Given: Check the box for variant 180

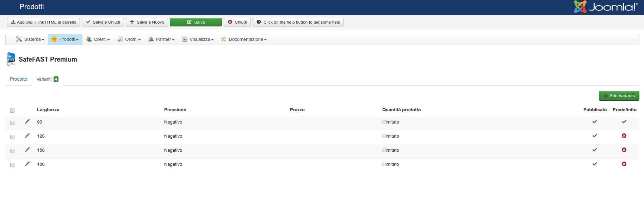Looking at the screenshot, I should (12, 165).
